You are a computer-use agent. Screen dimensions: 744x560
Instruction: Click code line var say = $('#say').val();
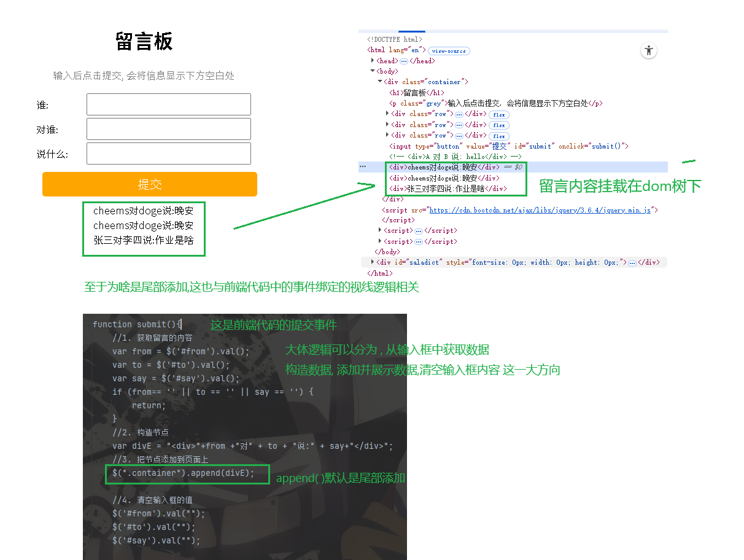pyautogui.click(x=176, y=378)
